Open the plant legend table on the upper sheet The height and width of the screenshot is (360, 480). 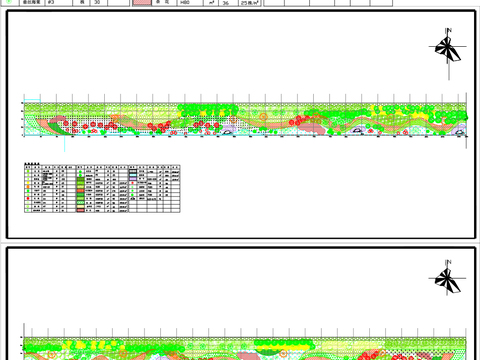click(102, 188)
